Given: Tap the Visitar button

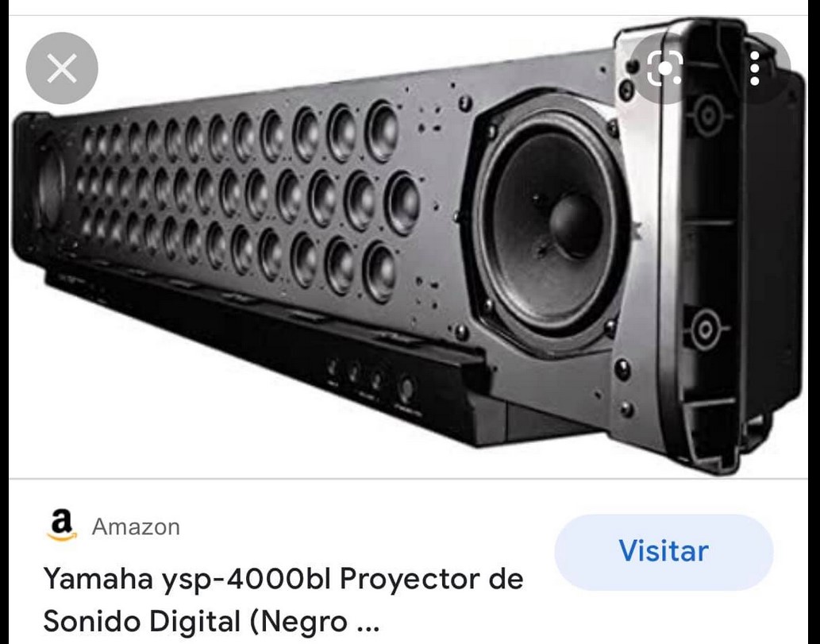Looking at the screenshot, I should click(664, 552).
